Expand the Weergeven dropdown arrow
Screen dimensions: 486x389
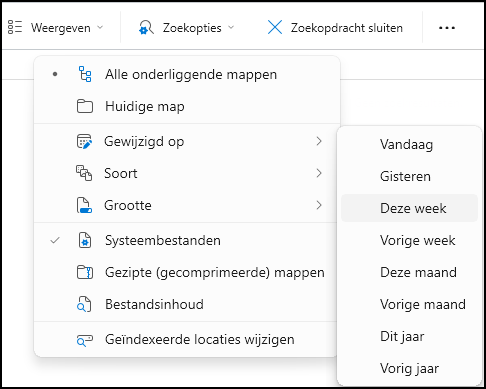tap(100, 27)
